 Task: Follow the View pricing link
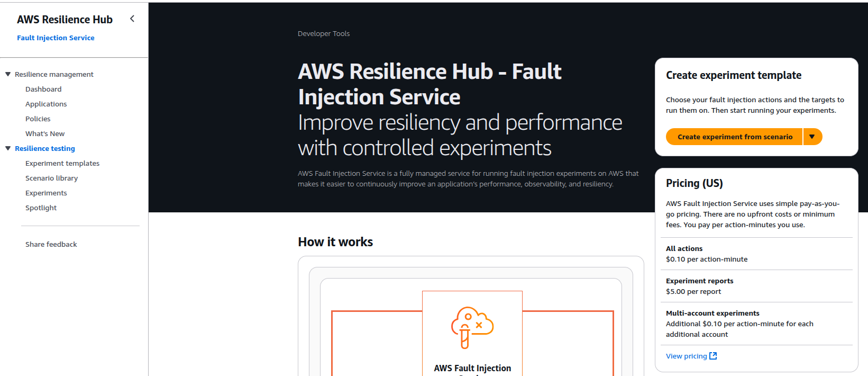(686, 356)
